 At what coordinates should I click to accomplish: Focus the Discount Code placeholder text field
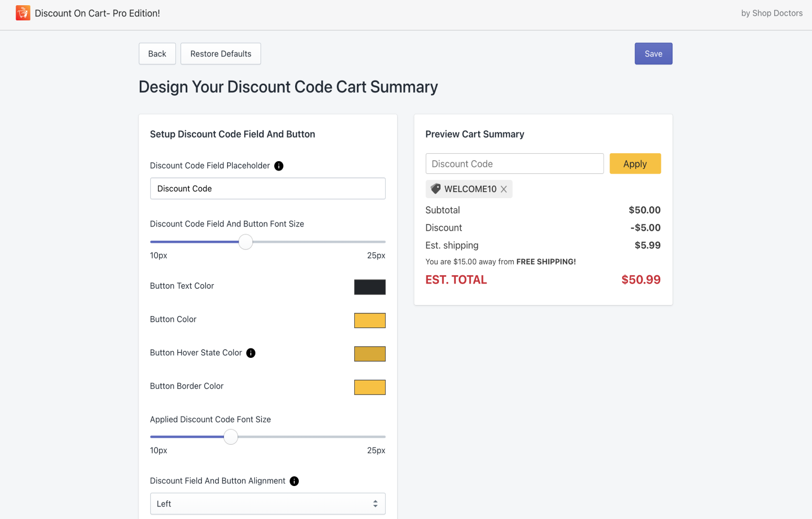267,189
